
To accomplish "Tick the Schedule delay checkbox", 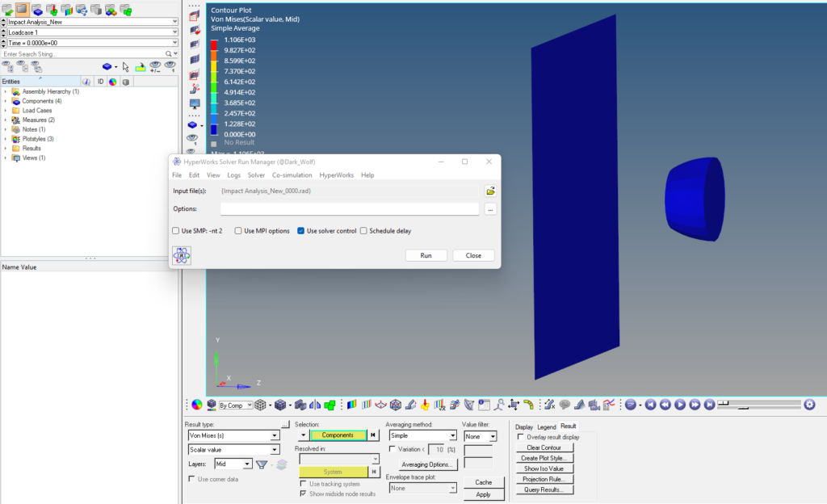I will (363, 231).
